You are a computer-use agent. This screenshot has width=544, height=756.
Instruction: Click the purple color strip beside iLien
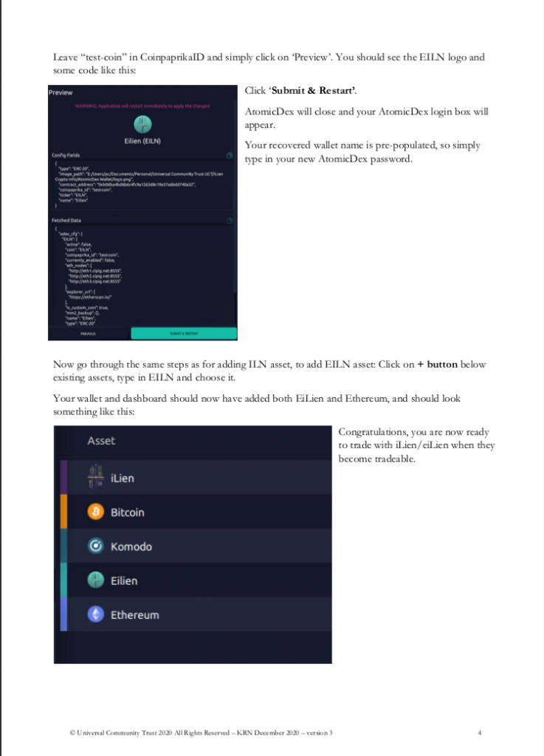63,478
